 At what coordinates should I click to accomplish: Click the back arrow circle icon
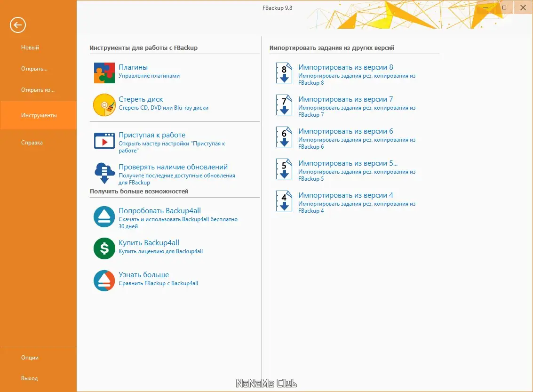[18, 25]
